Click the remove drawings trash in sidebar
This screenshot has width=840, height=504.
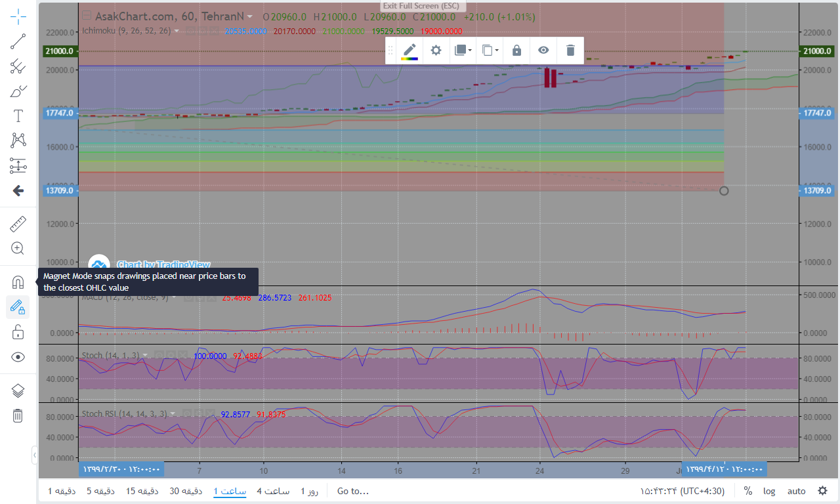coord(18,415)
